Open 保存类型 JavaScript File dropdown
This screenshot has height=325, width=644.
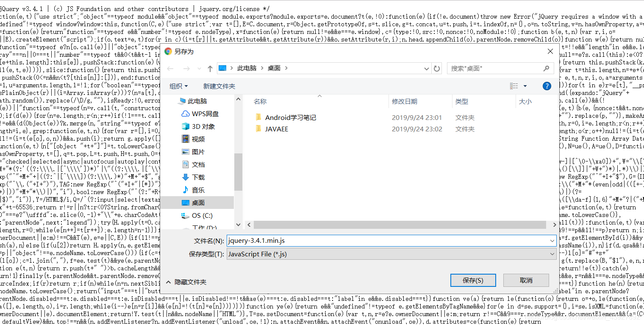click(x=391, y=254)
